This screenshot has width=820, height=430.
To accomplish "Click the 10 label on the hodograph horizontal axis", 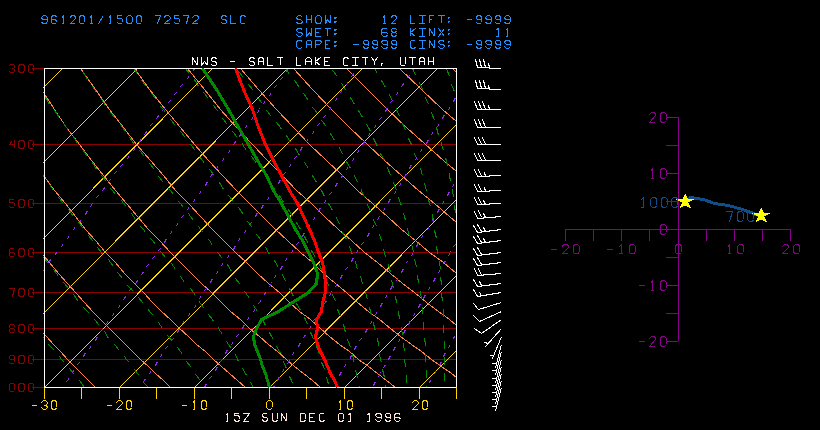I will tap(735, 249).
